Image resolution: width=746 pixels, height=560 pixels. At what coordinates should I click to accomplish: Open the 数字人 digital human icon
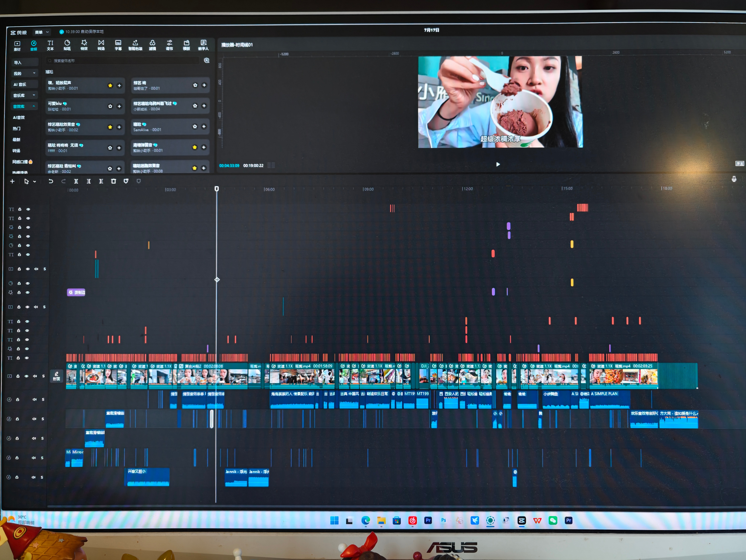coord(203,45)
